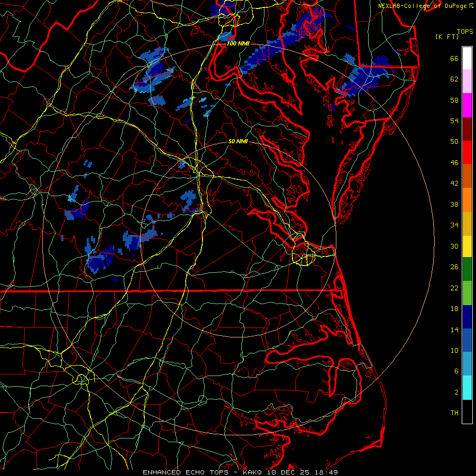The height and width of the screenshot is (476, 476).
Task: Click the yellow 34 kft legend swatch
Action: [467, 246]
